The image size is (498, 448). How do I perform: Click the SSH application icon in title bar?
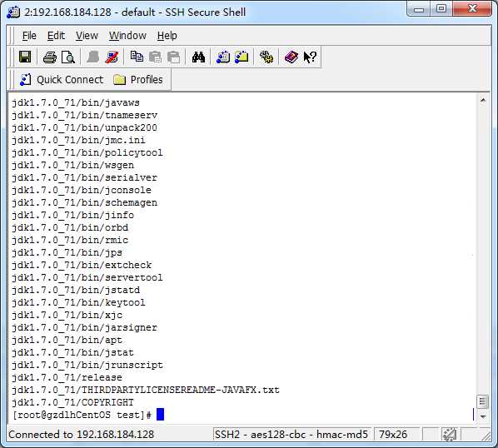(13, 12)
